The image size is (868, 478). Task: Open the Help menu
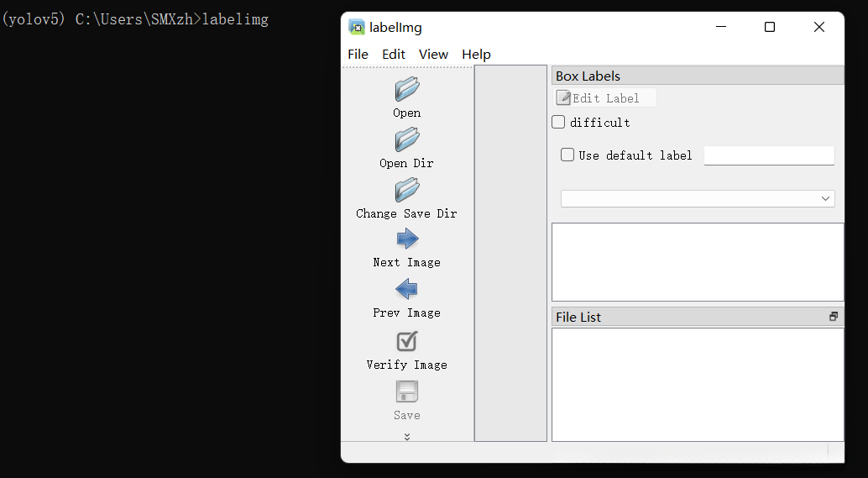coord(476,55)
